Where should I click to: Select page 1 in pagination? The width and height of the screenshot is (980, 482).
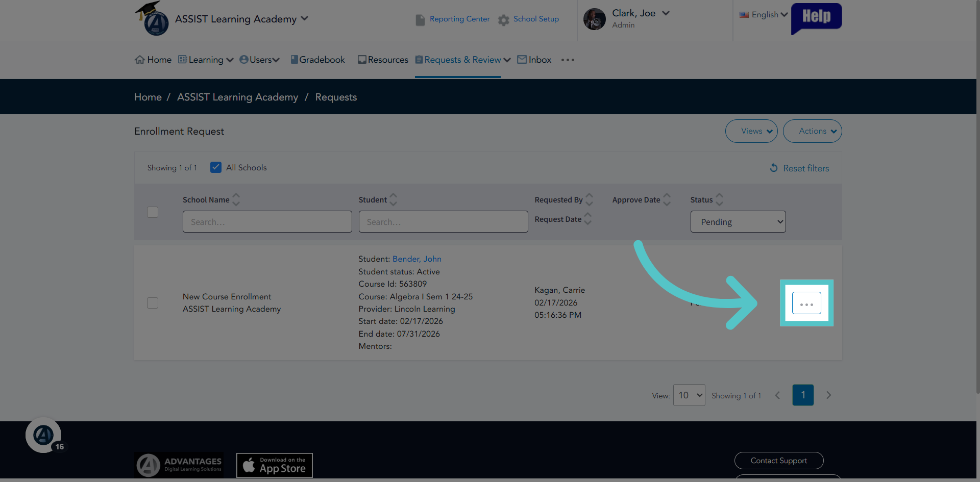(x=803, y=395)
